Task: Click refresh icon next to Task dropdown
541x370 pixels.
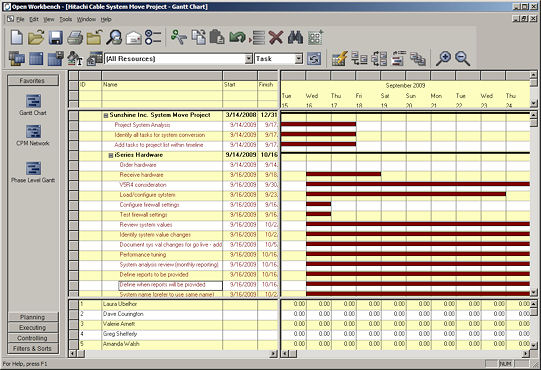Action: tap(314, 59)
